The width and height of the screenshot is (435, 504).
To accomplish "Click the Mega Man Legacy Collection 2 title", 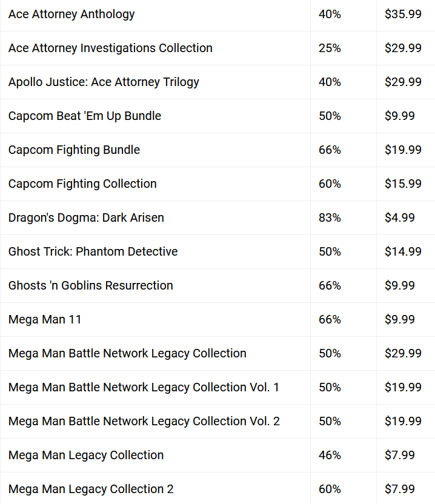I will (x=91, y=489).
